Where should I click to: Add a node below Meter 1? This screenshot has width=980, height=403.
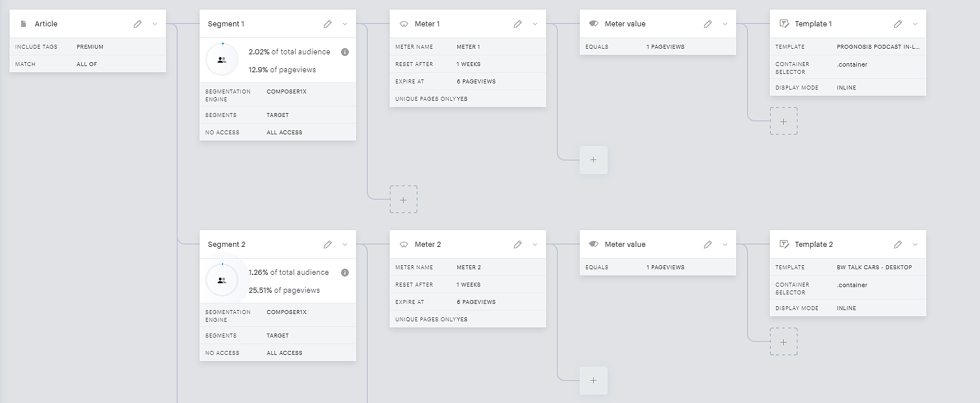tap(404, 200)
